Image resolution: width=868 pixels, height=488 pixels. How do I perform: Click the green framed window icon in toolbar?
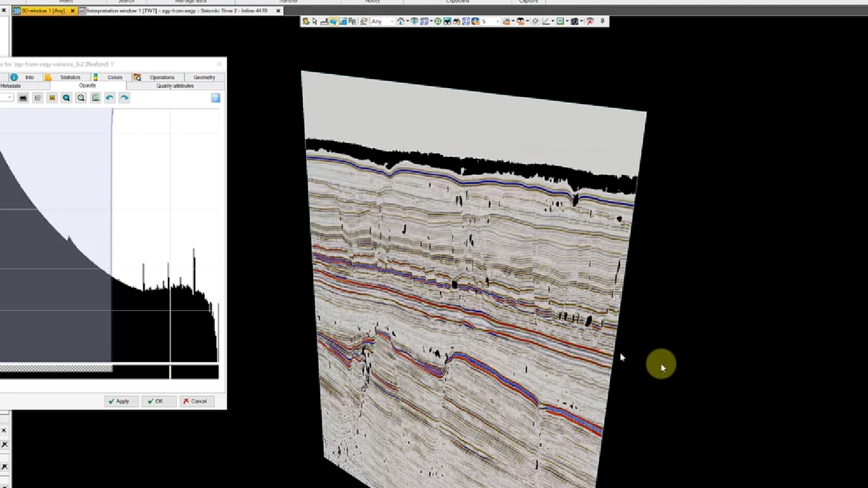[560, 22]
